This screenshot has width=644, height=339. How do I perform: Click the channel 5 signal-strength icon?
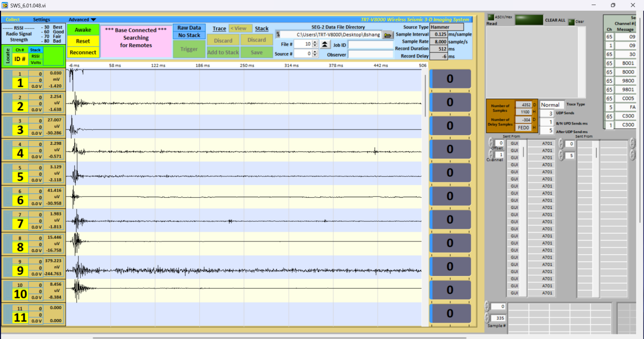tap(6, 174)
